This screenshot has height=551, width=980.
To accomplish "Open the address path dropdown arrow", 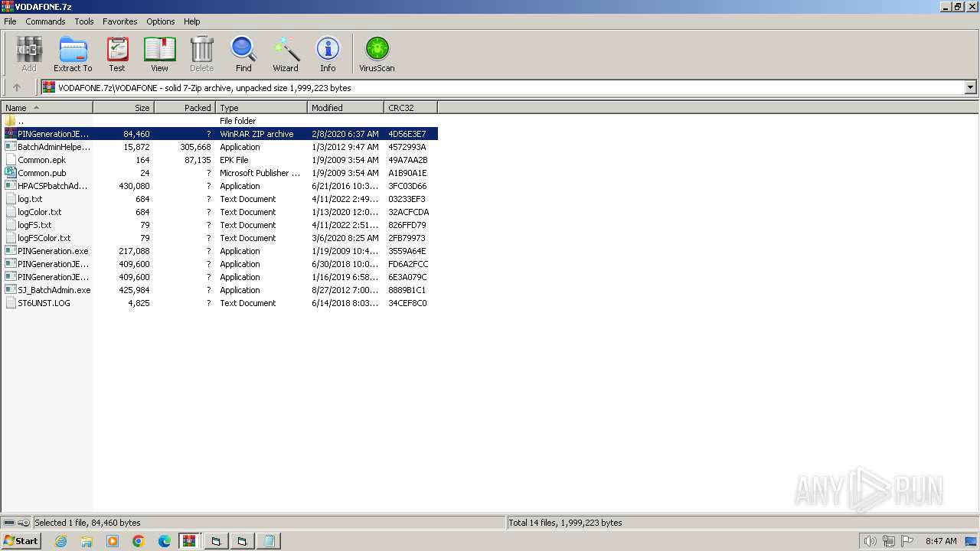I will click(x=971, y=87).
